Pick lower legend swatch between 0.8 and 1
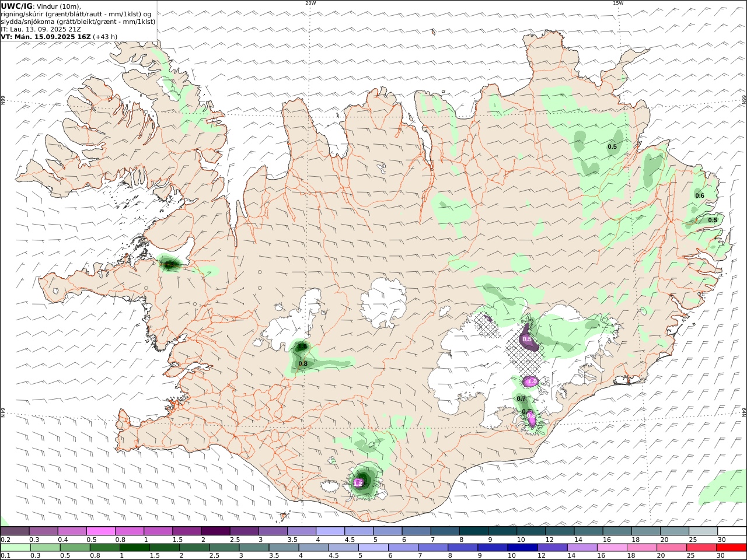 (105, 548)
